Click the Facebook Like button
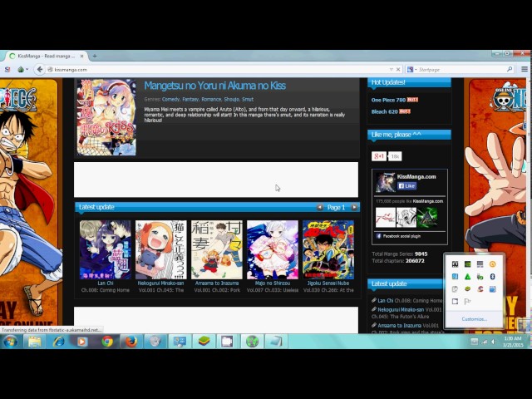The image size is (532, 399). 406,185
